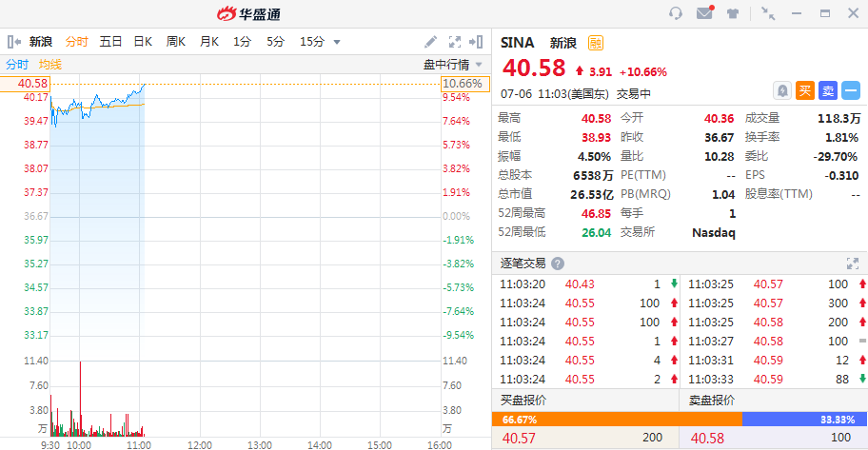Expand chart to fullscreen
The width and height of the screenshot is (868, 450).
pyautogui.click(x=454, y=42)
